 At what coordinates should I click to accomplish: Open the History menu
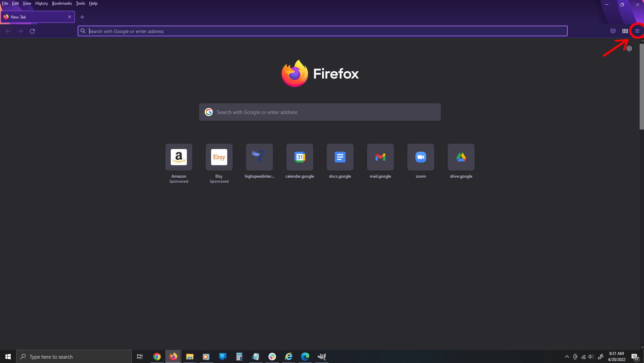[x=42, y=3]
